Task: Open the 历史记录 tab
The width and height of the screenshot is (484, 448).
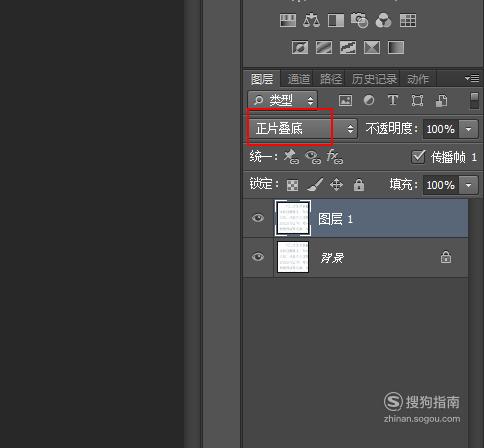Action: click(x=374, y=79)
